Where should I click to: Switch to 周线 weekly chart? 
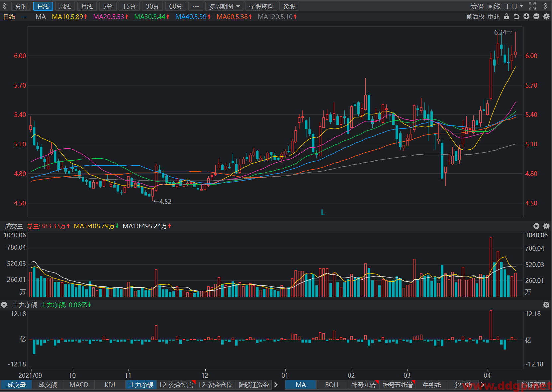[65, 6]
